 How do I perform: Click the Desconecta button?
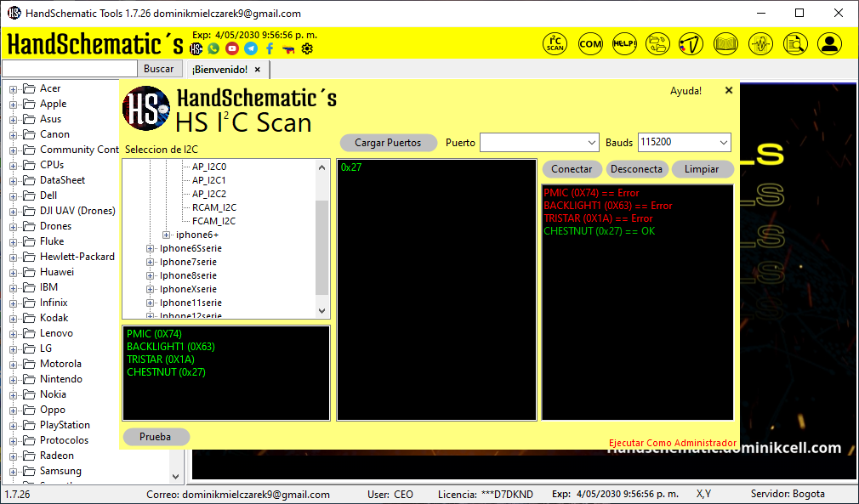tap(636, 169)
